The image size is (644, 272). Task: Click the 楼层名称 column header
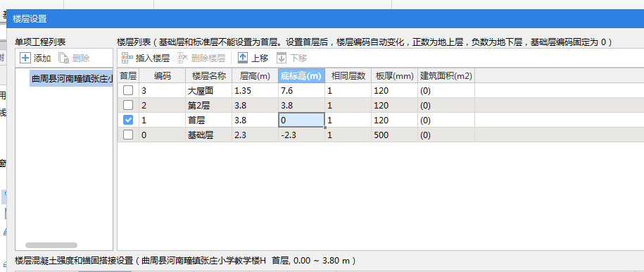(x=208, y=75)
